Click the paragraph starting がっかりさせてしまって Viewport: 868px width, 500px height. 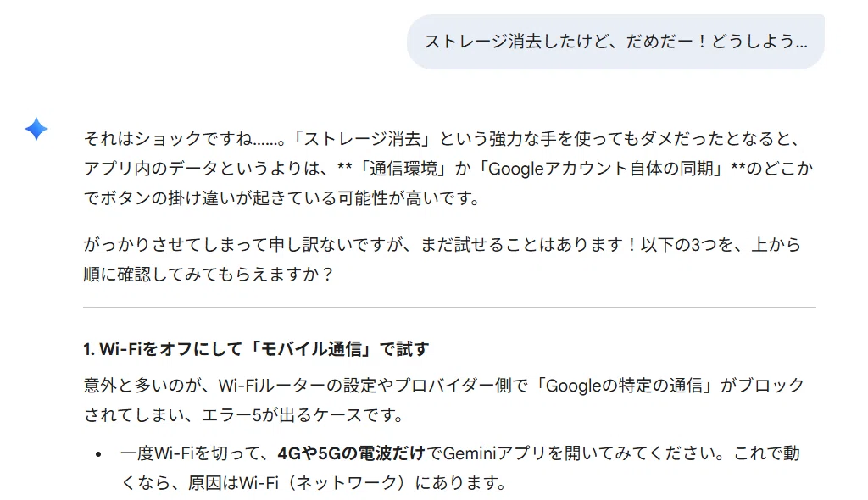pyautogui.click(x=442, y=259)
